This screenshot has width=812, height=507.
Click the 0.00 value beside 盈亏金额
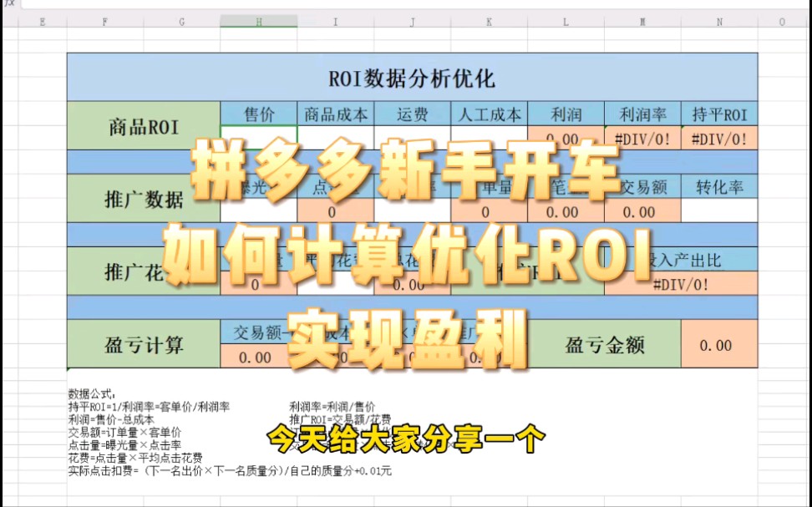[719, 344]
